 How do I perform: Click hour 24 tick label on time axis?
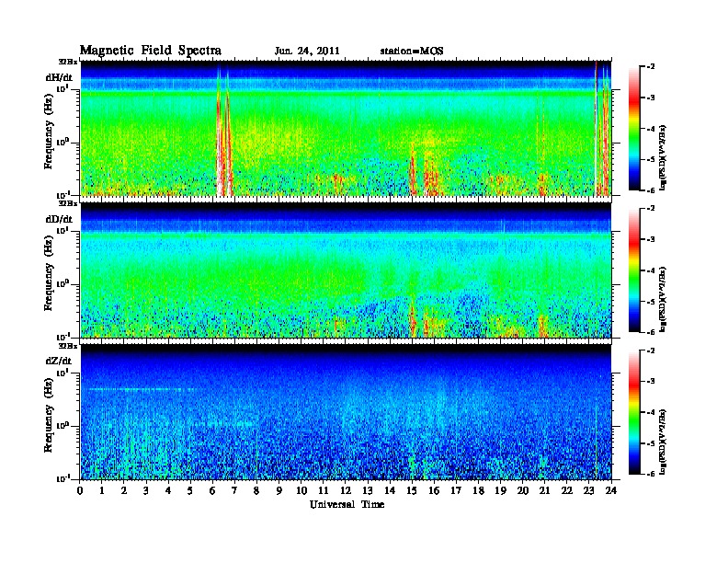611,490
